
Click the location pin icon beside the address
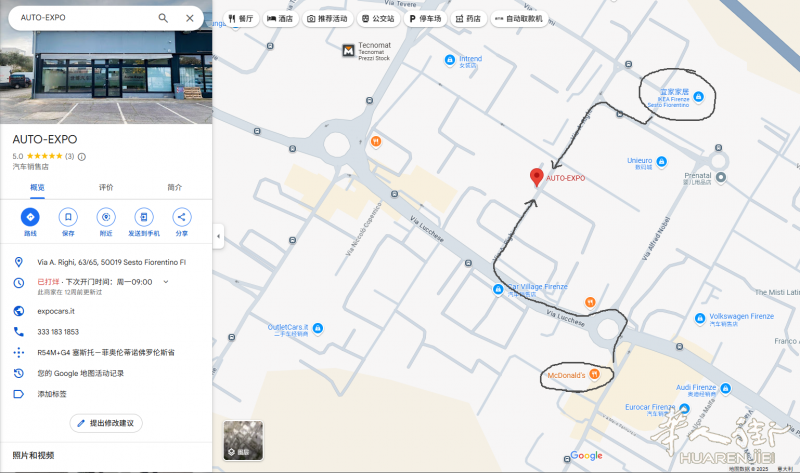pyautogui.click(x=19, y=262)
